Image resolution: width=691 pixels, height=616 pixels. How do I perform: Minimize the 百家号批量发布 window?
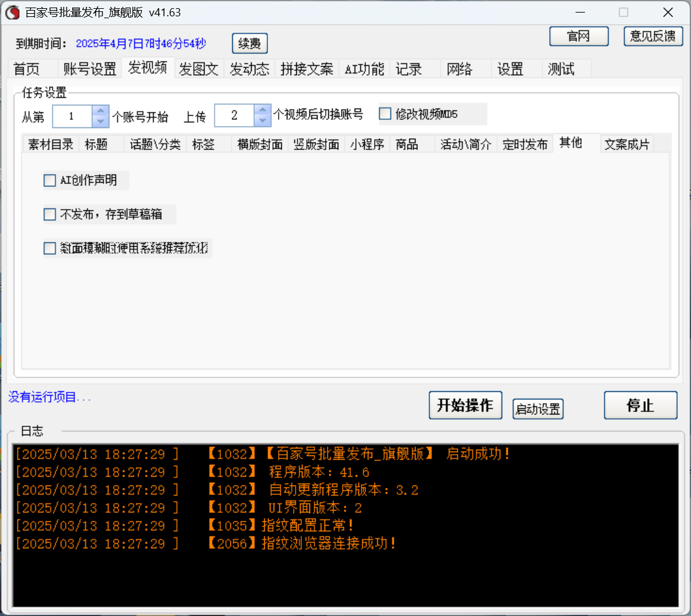pyautogui.click(x=581, y=13)
